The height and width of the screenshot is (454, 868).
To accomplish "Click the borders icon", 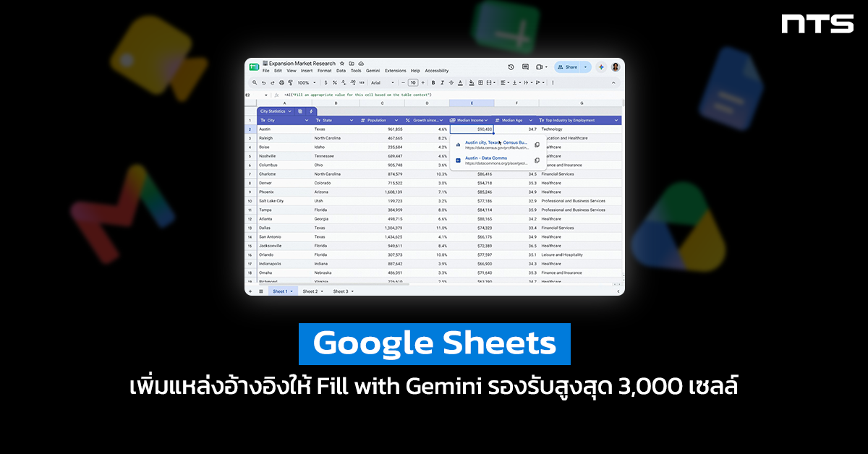I will (x=480, y=82).
